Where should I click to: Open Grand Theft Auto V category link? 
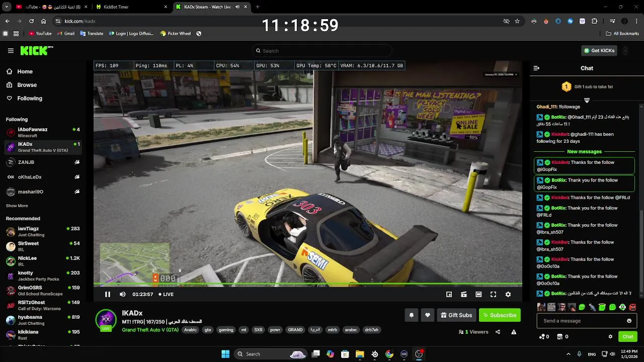150,330
